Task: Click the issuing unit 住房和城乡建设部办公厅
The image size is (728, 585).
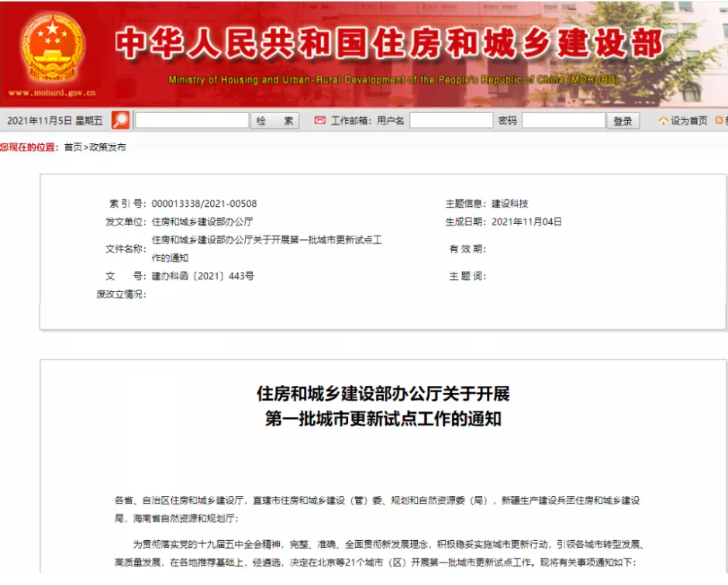Action: 202,222
